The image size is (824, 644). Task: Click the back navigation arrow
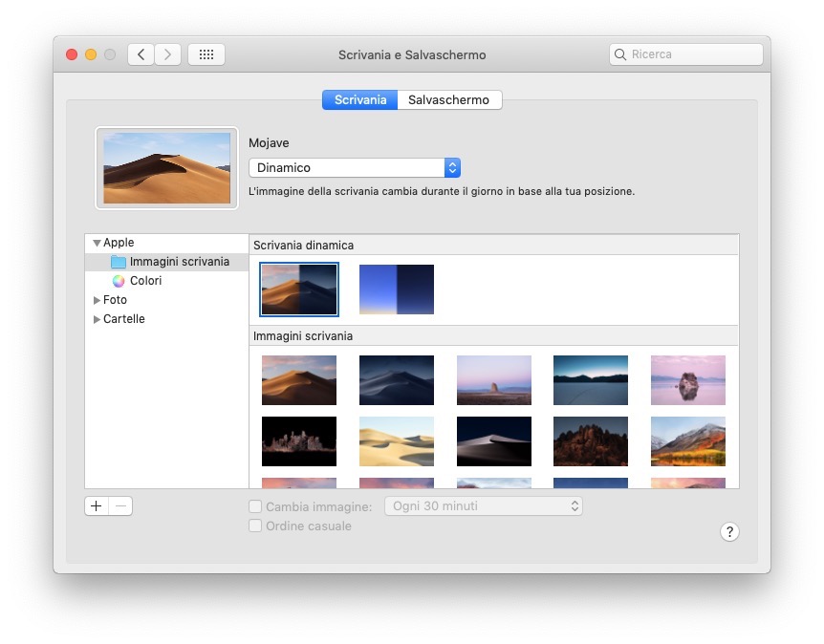click(141, 54)
